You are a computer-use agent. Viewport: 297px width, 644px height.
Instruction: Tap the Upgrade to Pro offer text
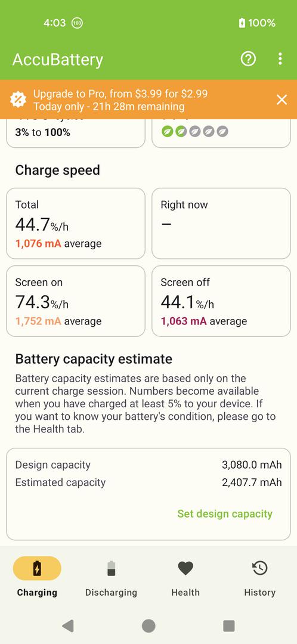(120, 100)
